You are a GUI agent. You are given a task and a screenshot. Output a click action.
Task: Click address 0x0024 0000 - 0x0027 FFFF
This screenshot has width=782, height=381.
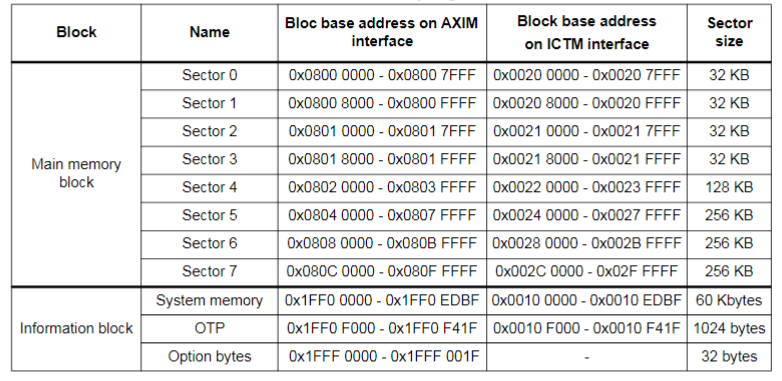[x=586, y=215]
